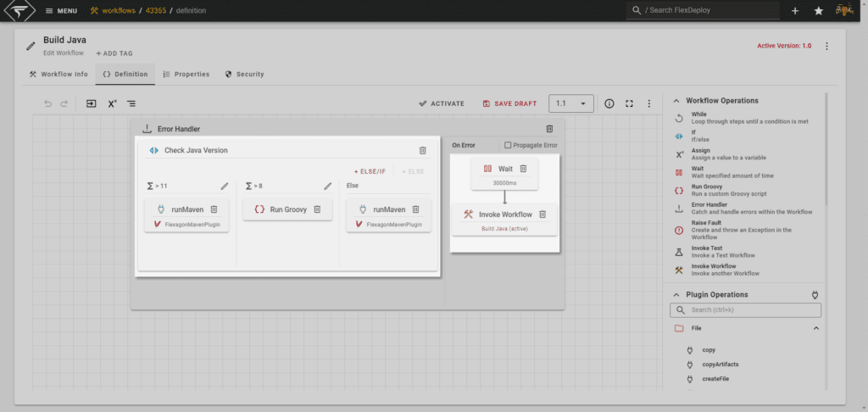Edit the > 11 condition

click(x=224, y=186)
